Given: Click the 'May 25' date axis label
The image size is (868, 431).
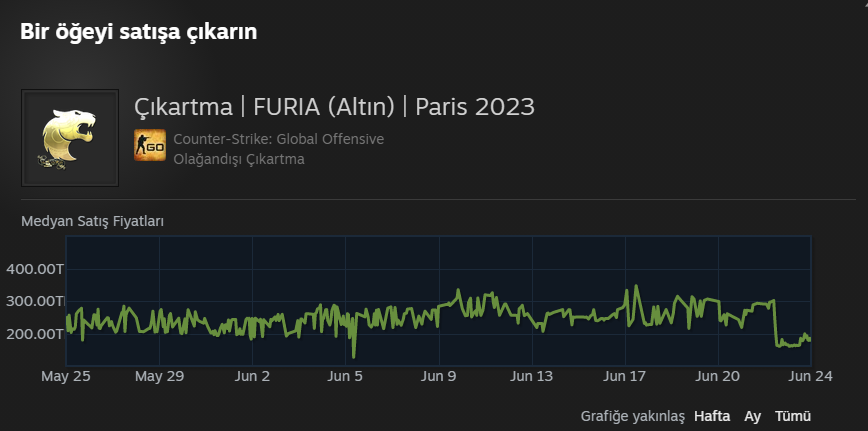Looking at the screenshot, I should 66,376.
